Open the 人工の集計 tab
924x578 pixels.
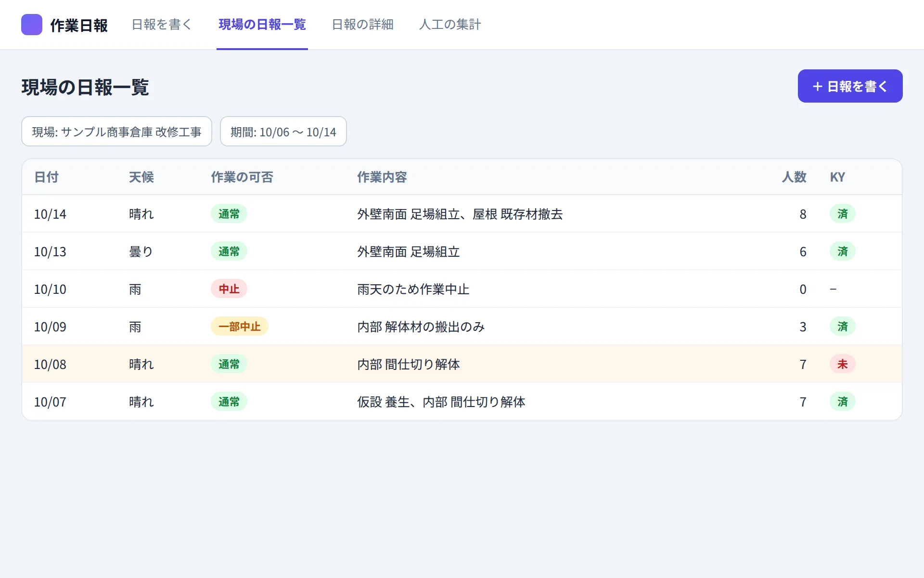coord(450,25)
